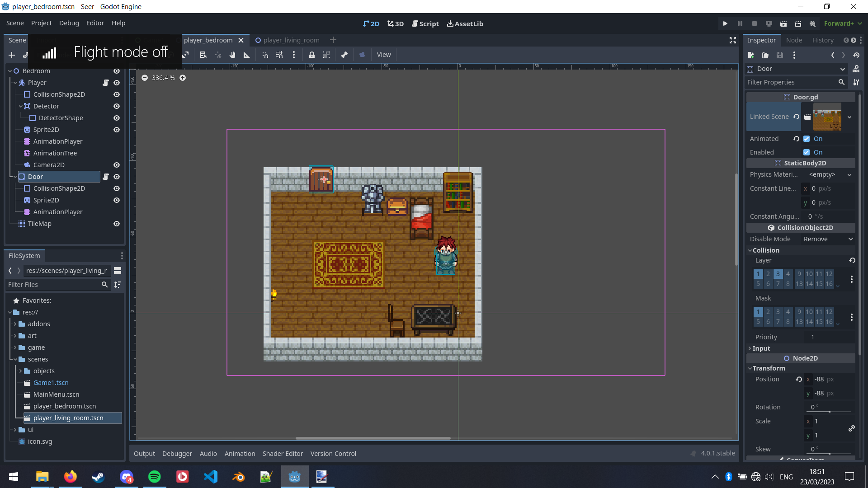
Task: Create a new resource in the Inspector
Action: pos(751,55)
